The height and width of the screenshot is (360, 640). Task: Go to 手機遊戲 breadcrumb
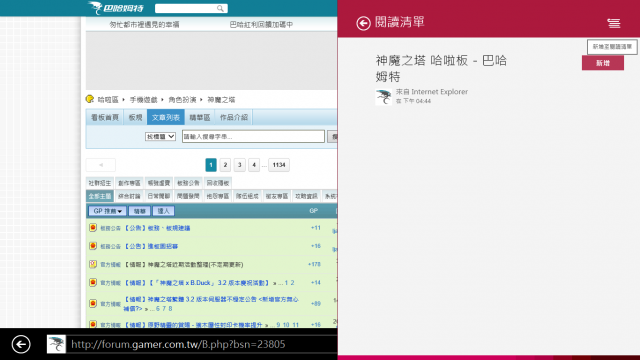coord(143,100)
